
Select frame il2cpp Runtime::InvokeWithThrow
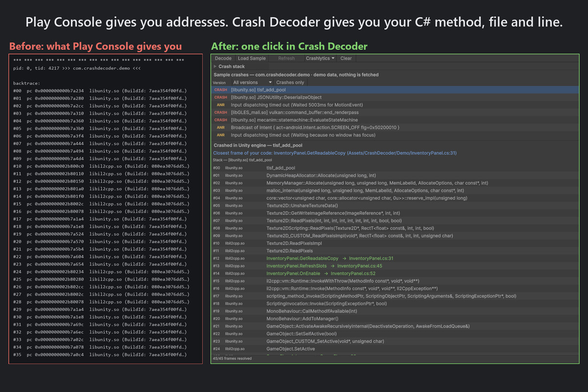395,281
